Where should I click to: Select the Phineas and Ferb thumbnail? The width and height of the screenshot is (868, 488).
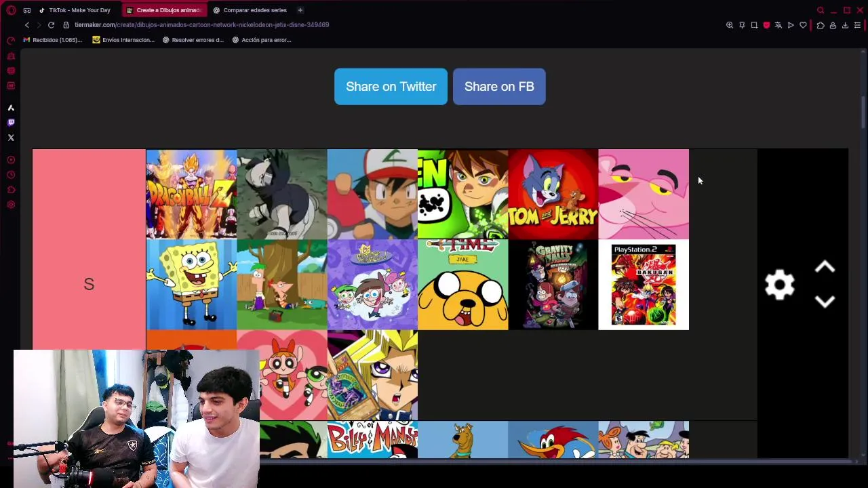tap(282, 285)
